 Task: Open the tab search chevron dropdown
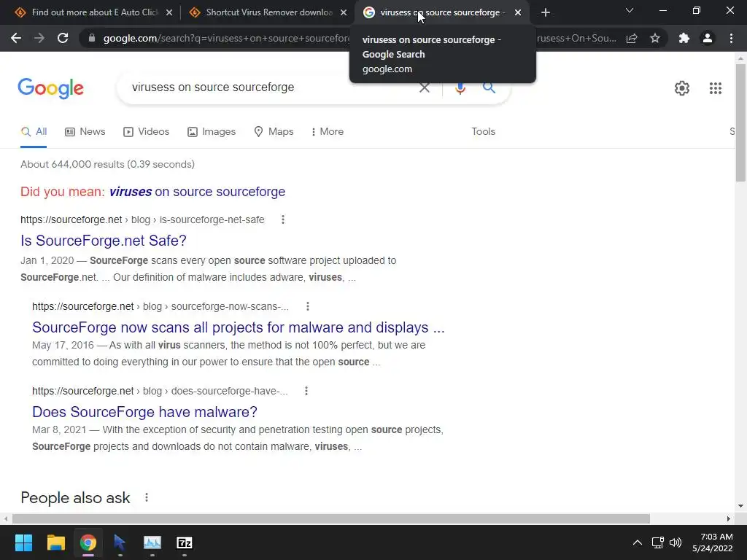[x=630, y=10]
